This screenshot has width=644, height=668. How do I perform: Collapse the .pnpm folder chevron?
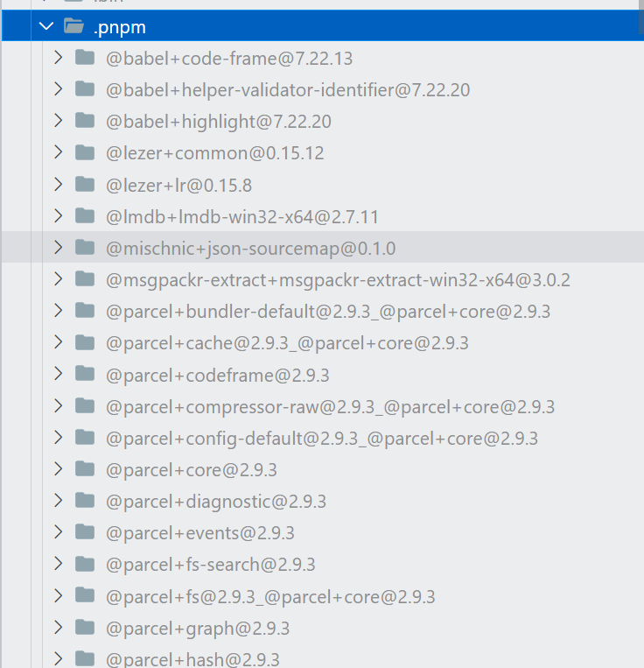point(46,26)
